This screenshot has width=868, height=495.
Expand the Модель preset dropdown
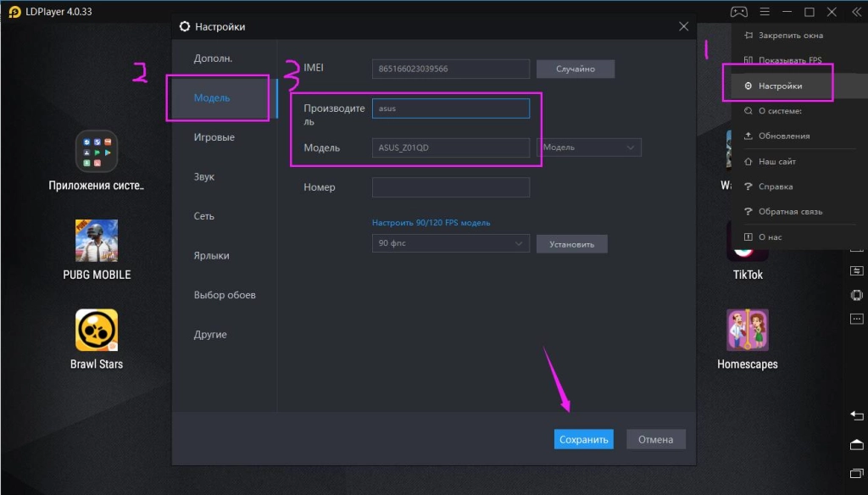point(589,147)
